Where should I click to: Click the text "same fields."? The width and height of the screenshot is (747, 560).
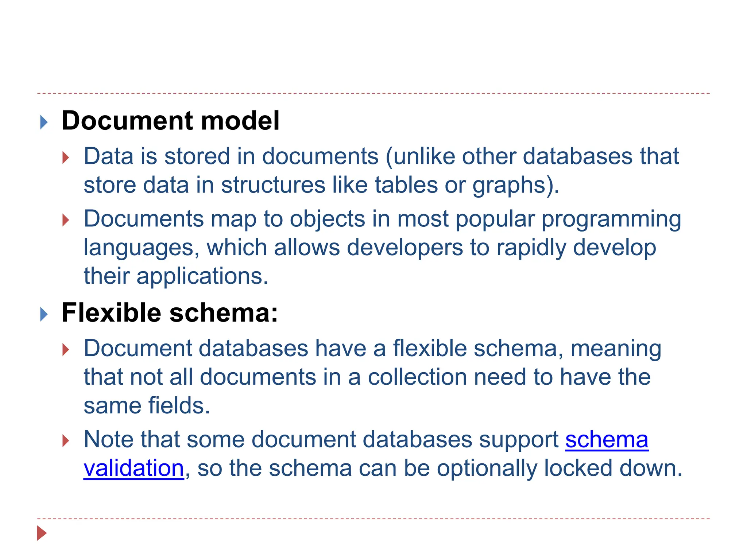pos(147,405)
